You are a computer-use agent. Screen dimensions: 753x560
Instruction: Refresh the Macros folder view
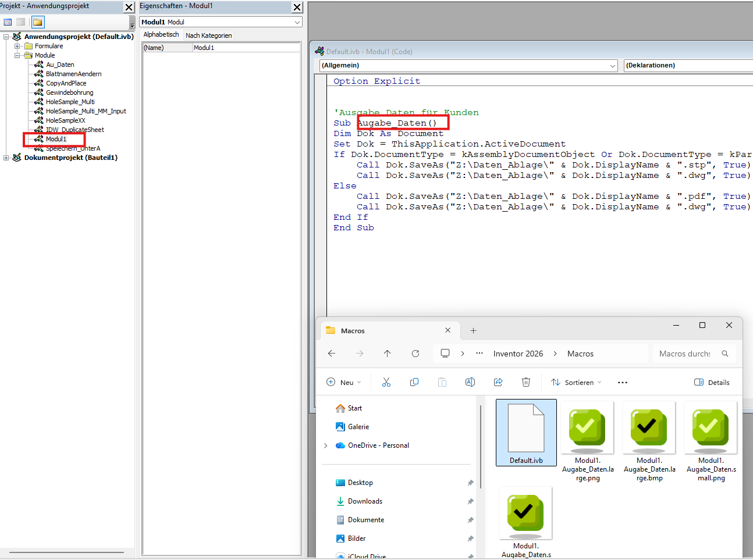point(415,354)
